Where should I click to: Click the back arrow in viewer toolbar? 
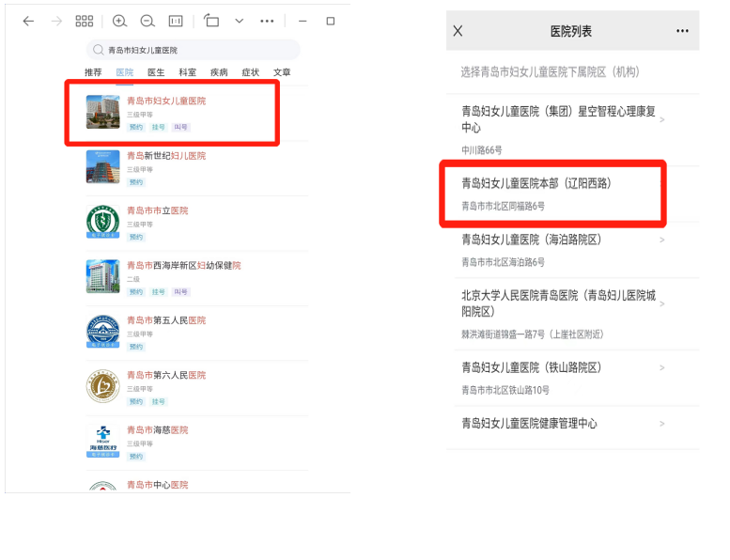point(28,21)
